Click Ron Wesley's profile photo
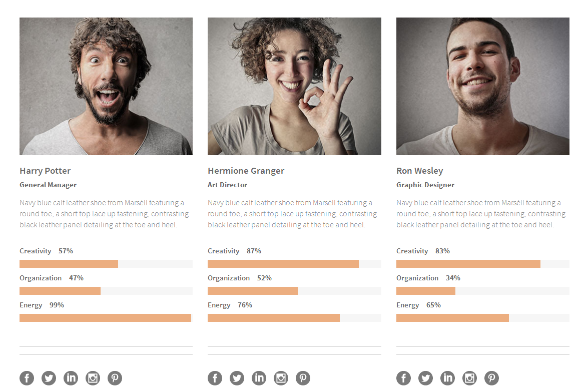The image size is (586, 392). (x=482, y=86)
